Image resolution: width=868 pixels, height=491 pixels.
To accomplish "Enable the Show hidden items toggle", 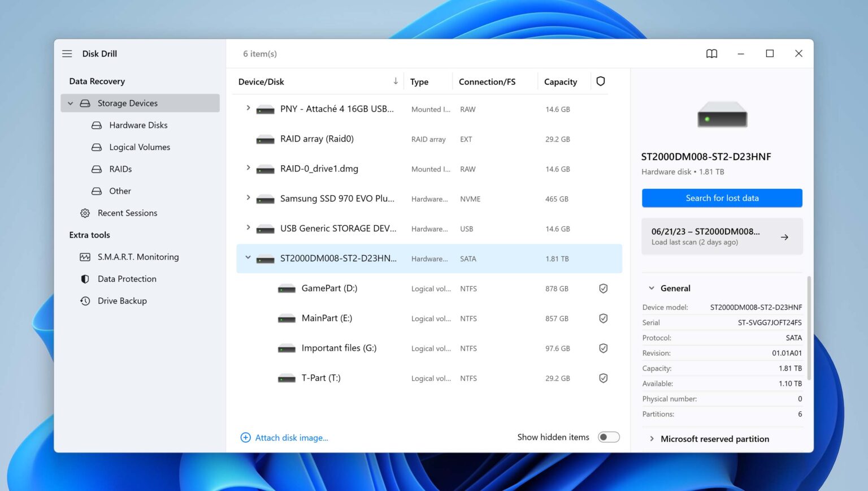I will [x=609, y=437].
